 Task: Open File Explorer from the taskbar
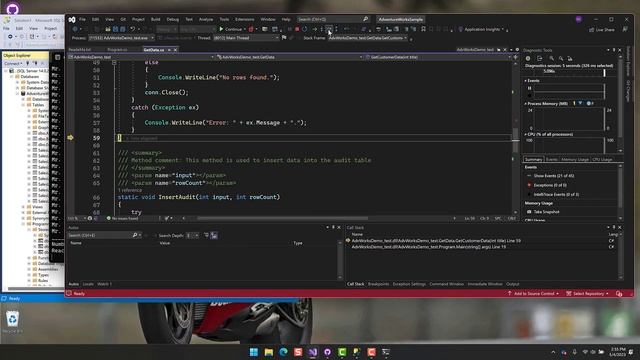(x=269, y=352)
